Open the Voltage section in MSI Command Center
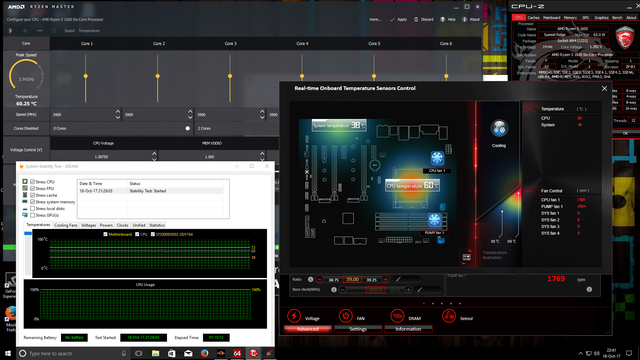640x360 pixels. (294, 316)
